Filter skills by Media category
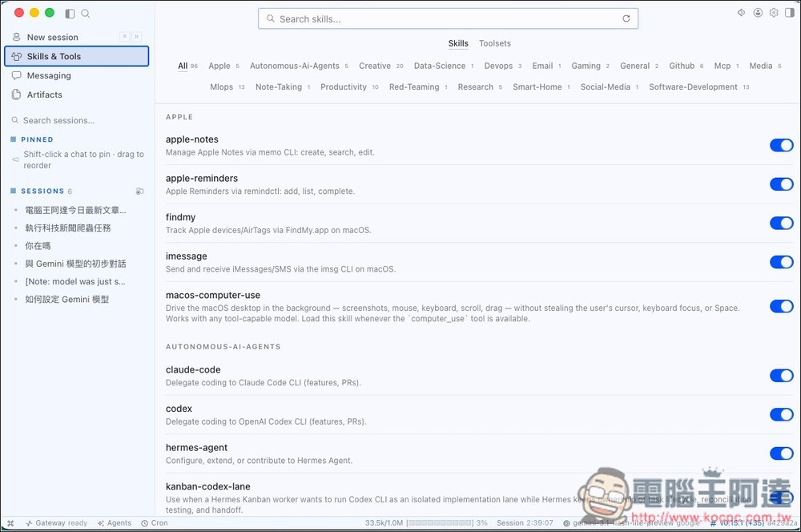This screenshot has width=801, height=532. tap(765, 66)
